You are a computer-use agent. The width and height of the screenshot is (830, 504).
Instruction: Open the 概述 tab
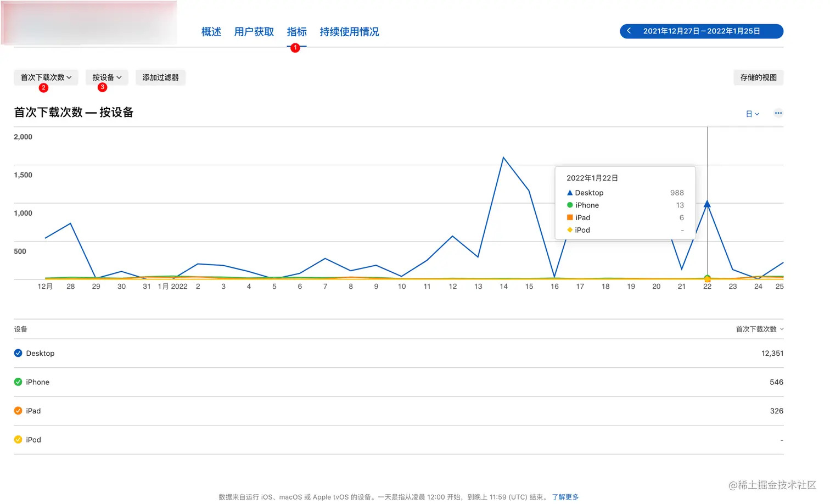coord(211,32)
